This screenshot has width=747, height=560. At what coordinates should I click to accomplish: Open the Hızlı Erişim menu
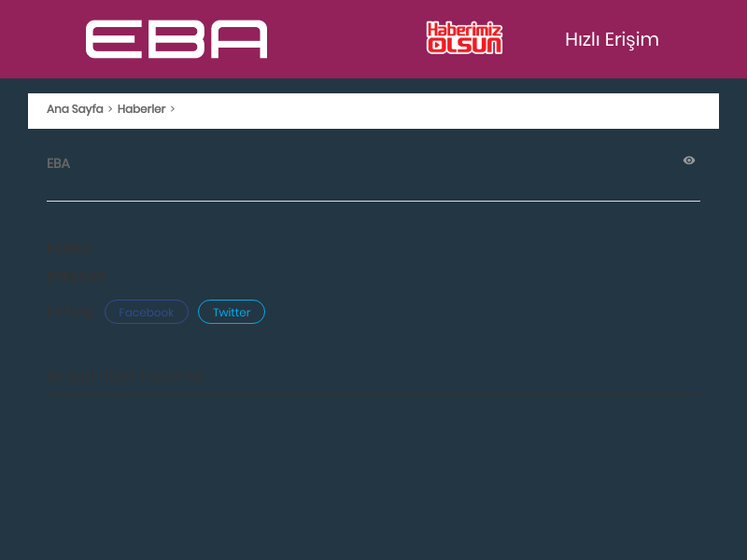pyautogui.click(x=612, y=39)
